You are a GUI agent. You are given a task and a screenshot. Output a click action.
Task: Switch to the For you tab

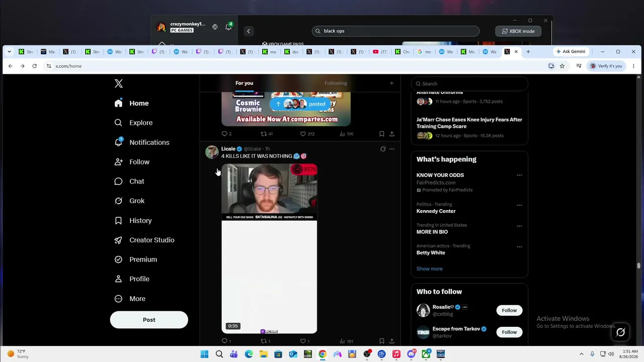coord(245,83)
